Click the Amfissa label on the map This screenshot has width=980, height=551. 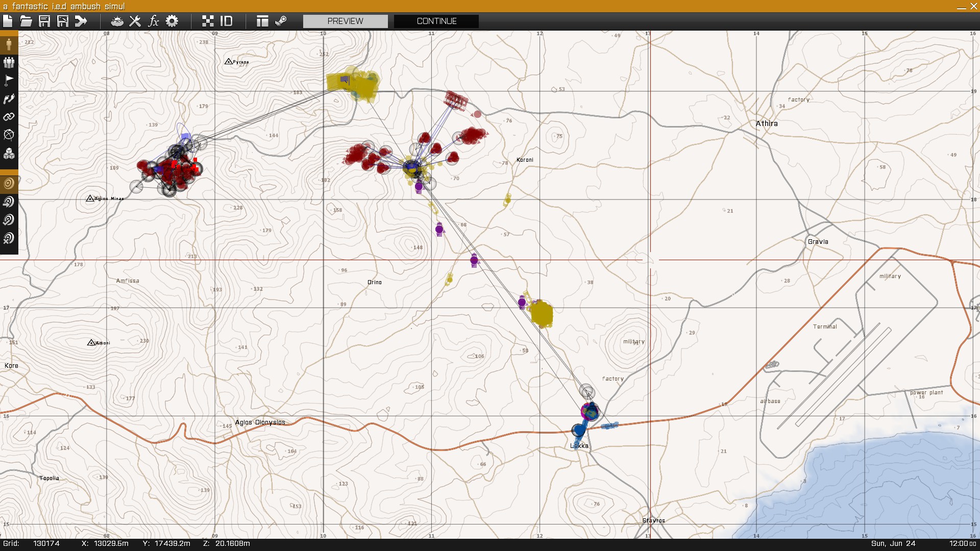[128, 281]
